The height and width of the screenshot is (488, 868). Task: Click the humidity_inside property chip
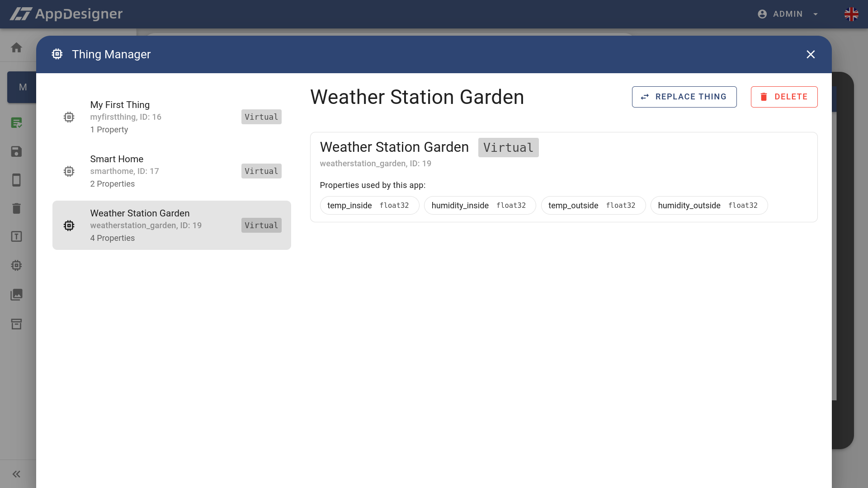pyautogui.click(x=480, y=206)
